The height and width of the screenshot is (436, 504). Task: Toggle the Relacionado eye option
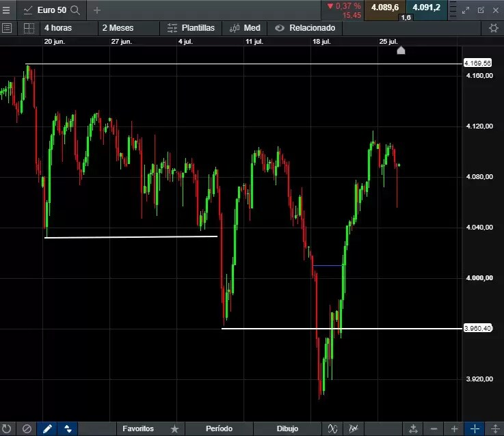coord(305,28)
